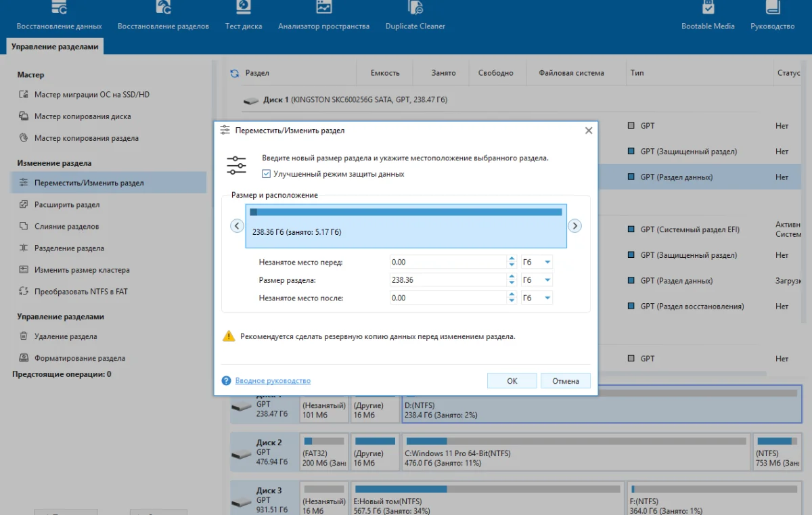Image resolution: width=812 pixels, height=515 pixels.
Task: Click the refresh icon beside Раздел header
Action: pyautogui.click(x=235, y=73)
